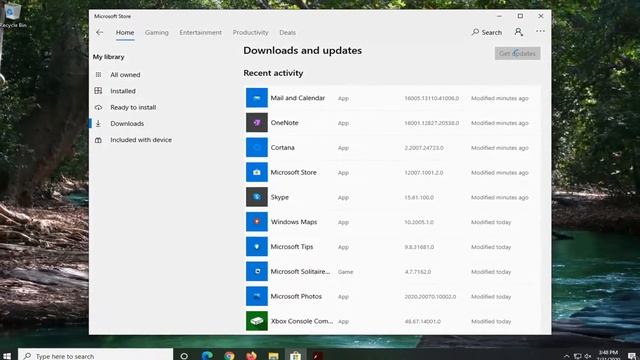
Task: Select the Productivity tab
Action: coord(251,32)
